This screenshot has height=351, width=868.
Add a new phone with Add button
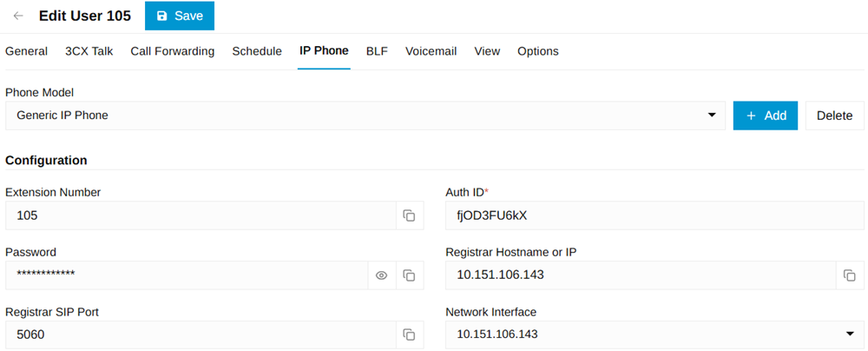coord(766,116)
